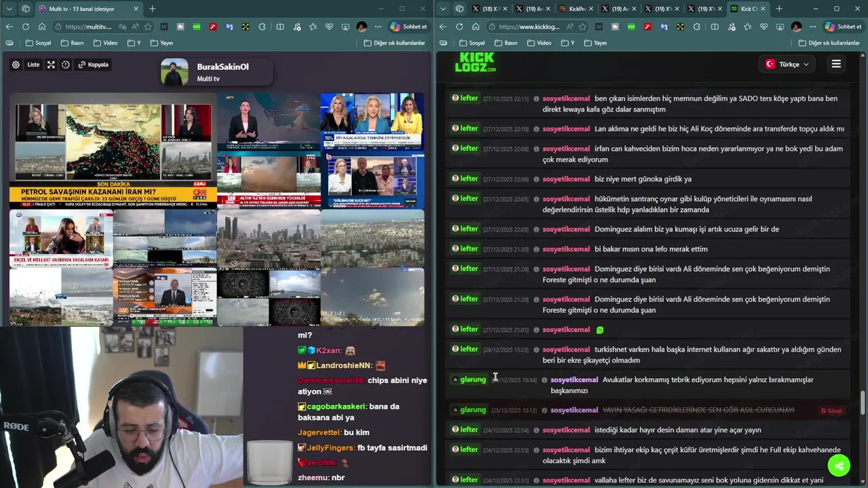The height and width of the screenshot is (488, 868).
Task: Open the Türkçe language dropdown
Action: pos(787,64)
